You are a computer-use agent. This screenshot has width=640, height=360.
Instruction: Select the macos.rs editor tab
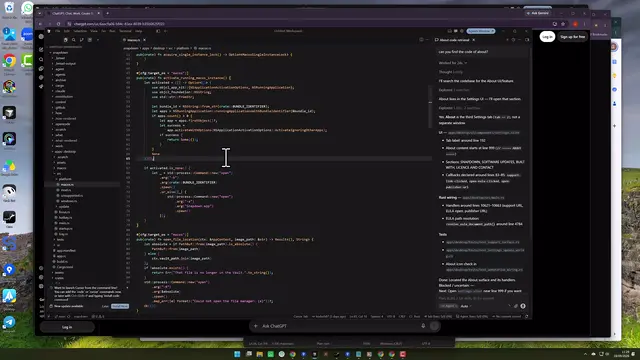pyautogui.click(x=133, y=40)
